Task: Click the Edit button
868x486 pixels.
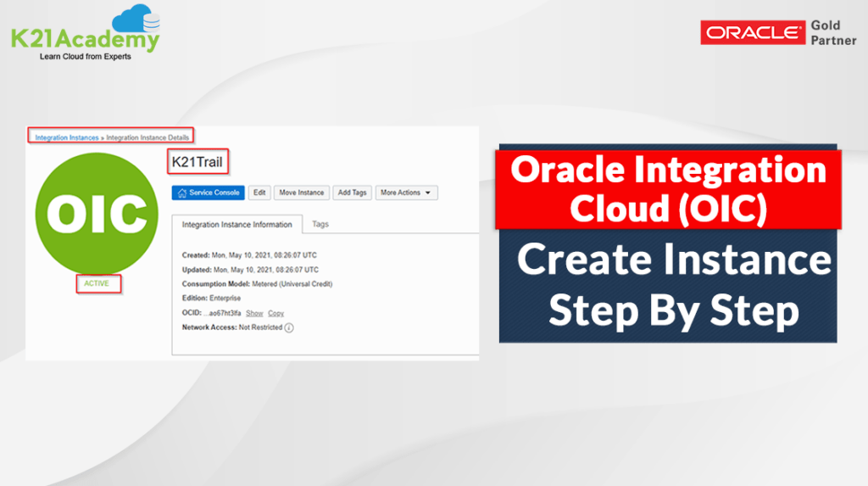Action: click(x=259, y=193)
